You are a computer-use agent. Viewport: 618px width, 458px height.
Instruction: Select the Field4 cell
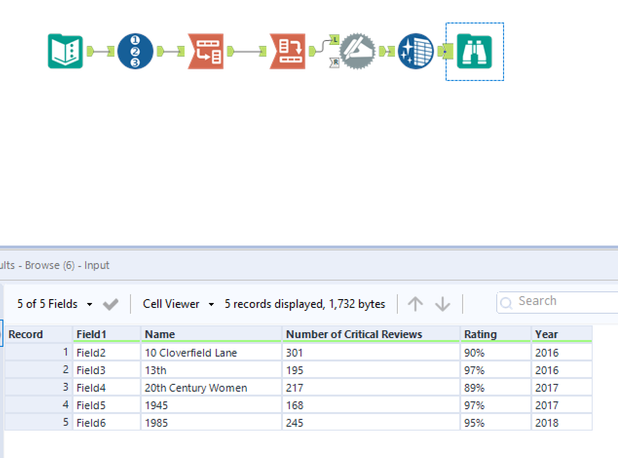(x=107, y=388)
